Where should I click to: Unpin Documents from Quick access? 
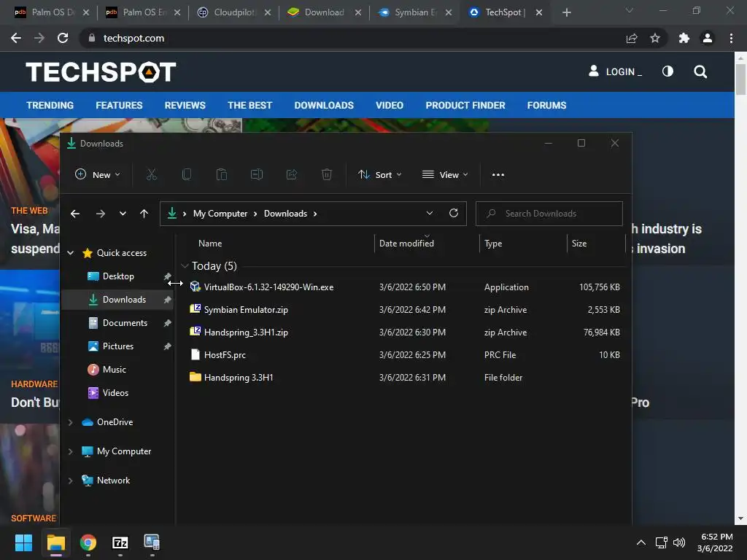click(167, 323)
